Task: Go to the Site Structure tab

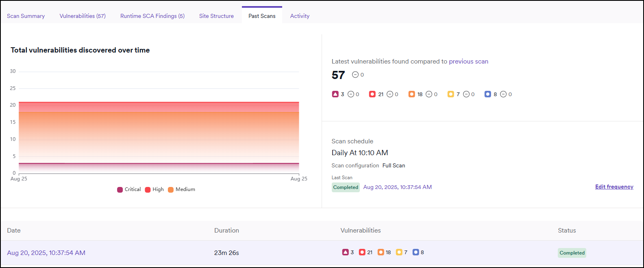Action: (216, 16)
